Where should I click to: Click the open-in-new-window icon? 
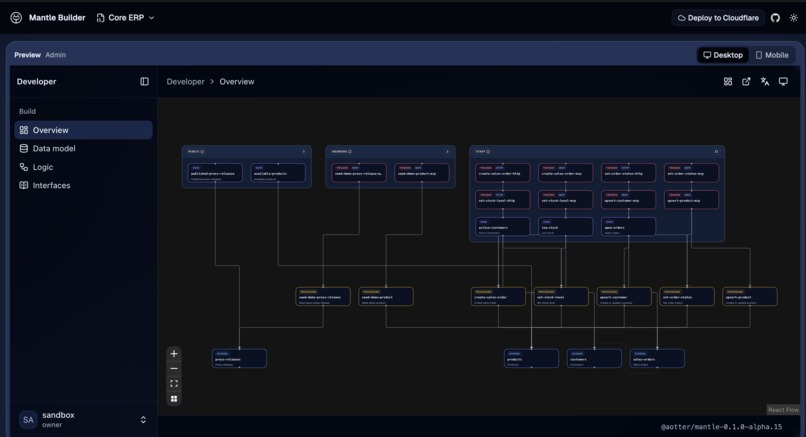point(746,81)
